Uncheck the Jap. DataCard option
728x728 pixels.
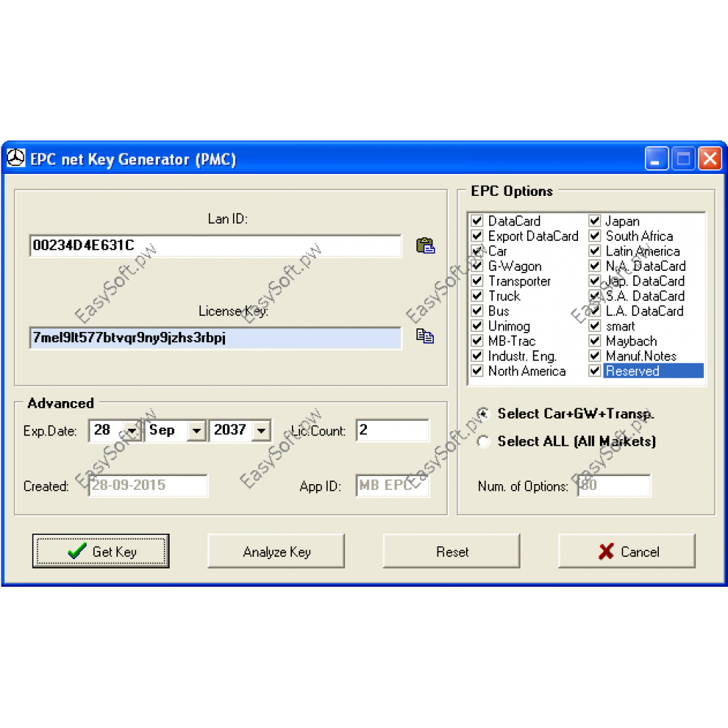(595, 281)
